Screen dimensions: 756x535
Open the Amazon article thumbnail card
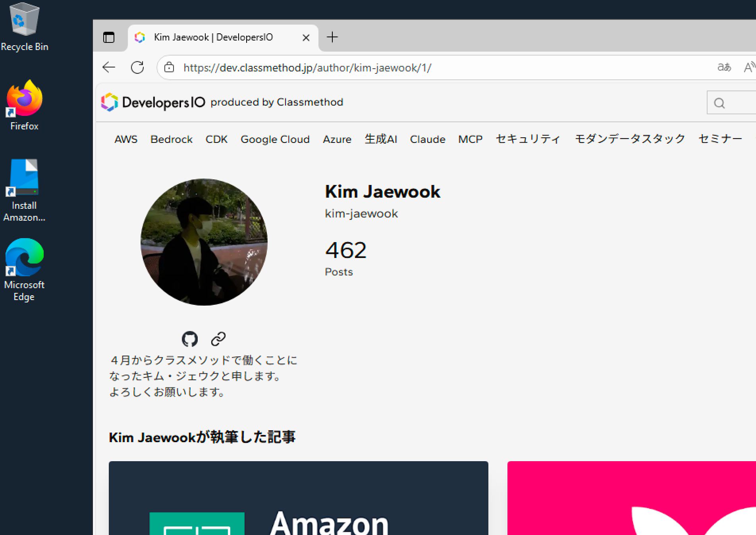point(299,498)
